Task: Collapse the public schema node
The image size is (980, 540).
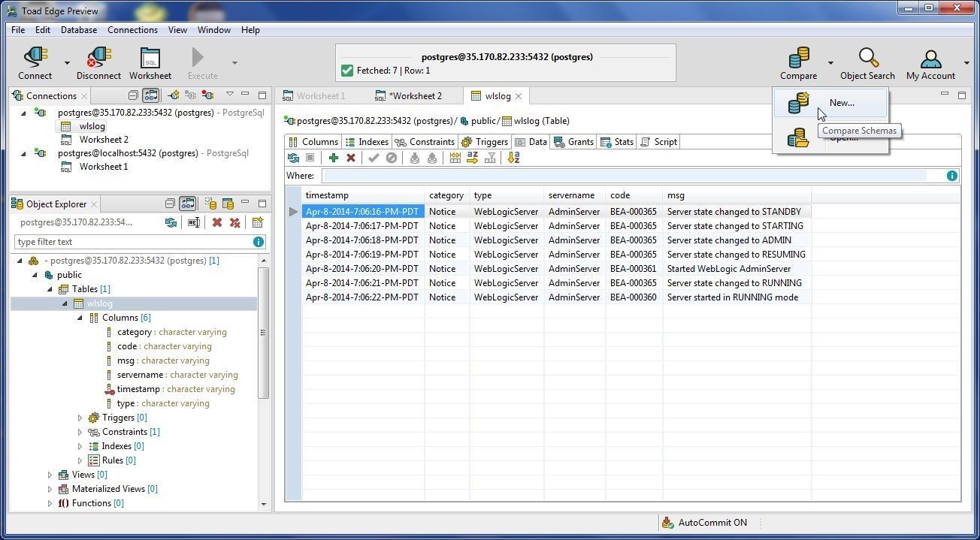Action: 35,275
